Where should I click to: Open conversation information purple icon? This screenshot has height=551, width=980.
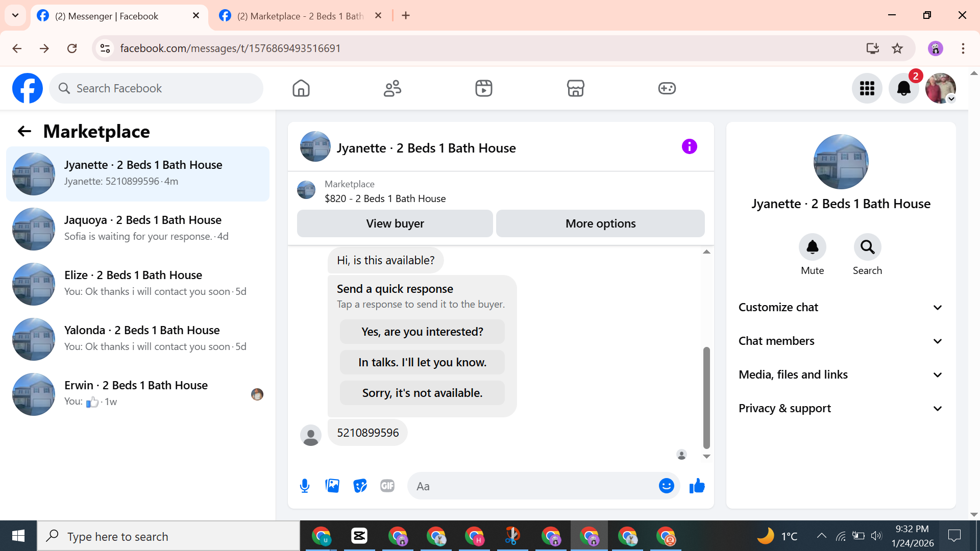[x=689, y=147]
